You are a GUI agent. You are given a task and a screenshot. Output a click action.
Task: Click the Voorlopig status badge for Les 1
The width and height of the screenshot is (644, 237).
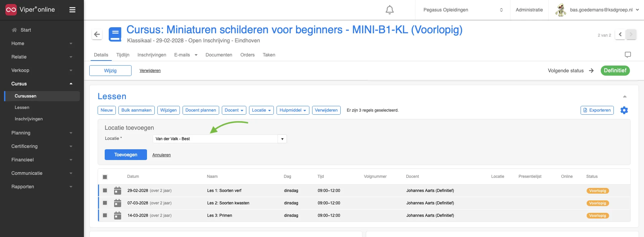[597, 191]
